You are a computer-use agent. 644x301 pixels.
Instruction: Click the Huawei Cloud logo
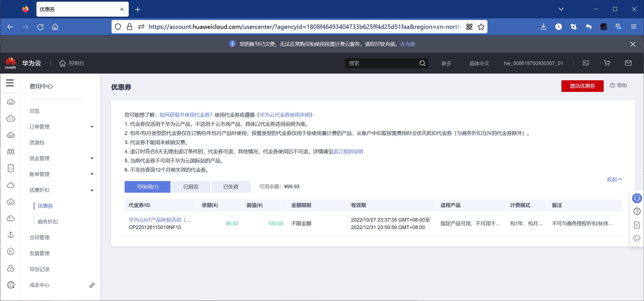point(10,62)
